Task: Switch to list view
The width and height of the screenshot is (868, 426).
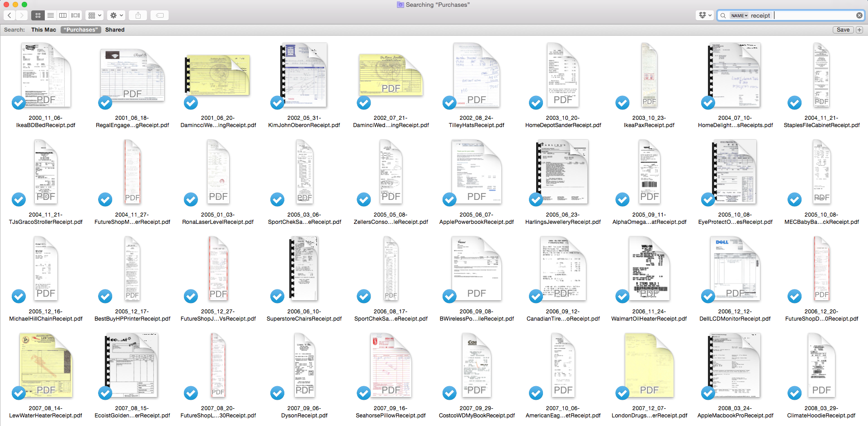Action: [x=51, y=15]
